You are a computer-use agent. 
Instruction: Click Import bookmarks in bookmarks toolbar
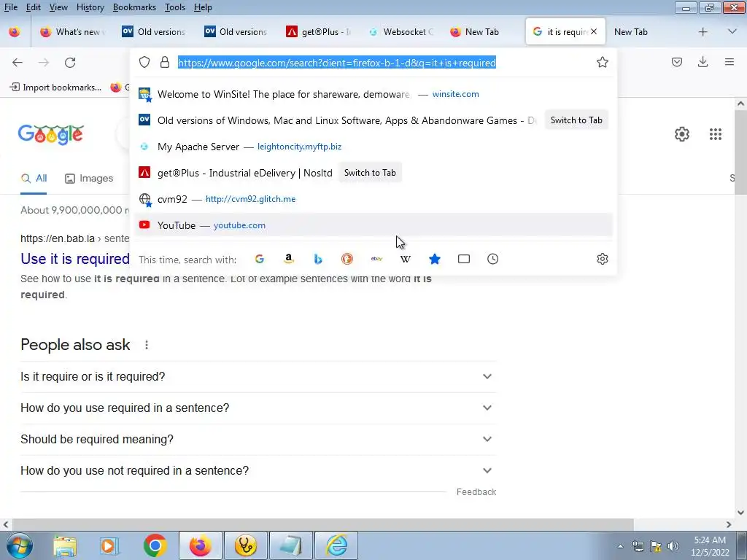coord(55,87)
